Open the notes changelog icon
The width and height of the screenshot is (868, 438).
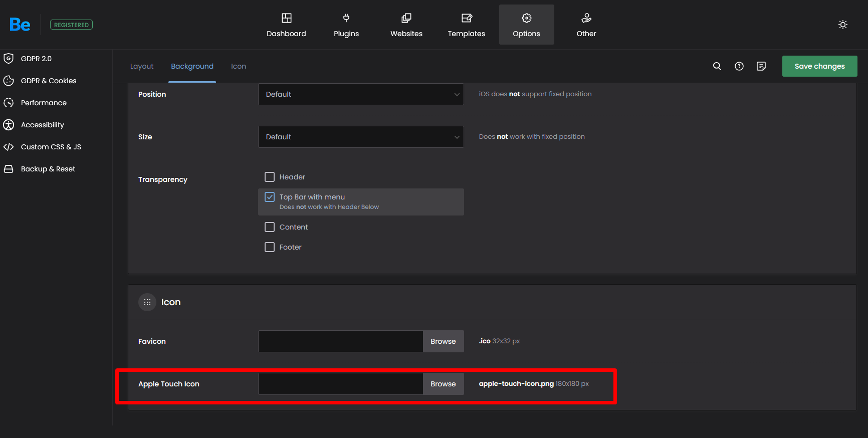761,66
